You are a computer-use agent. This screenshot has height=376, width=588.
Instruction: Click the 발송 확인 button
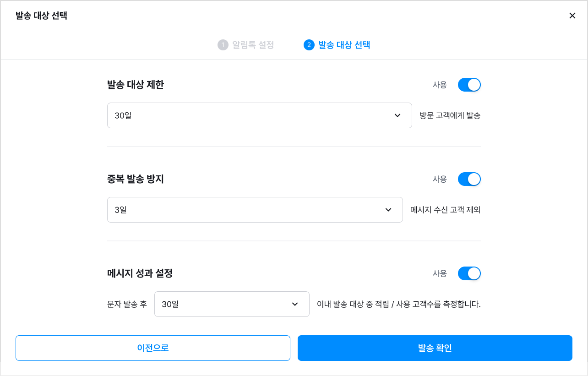tap(435, 348)
